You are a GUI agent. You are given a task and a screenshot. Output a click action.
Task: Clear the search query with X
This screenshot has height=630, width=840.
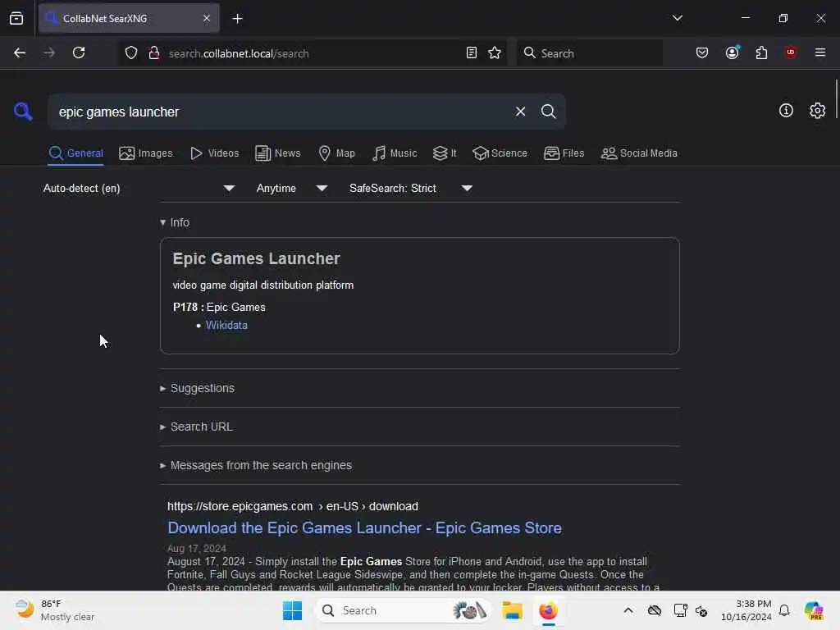[520, 112]
